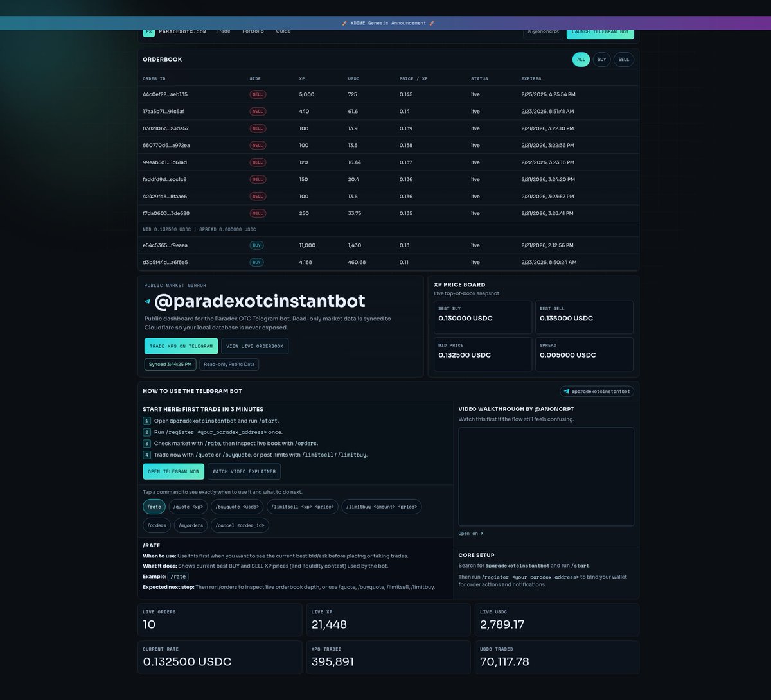Screen dimensions: 771x700
Task: Select the /myorders command chip
Action: (x=191, y=525)
